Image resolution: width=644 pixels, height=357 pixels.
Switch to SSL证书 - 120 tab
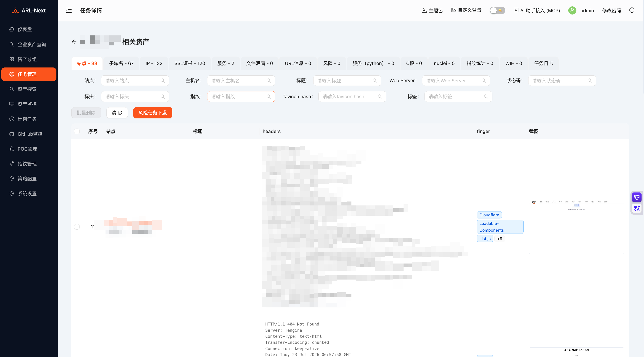coord(190,63)
